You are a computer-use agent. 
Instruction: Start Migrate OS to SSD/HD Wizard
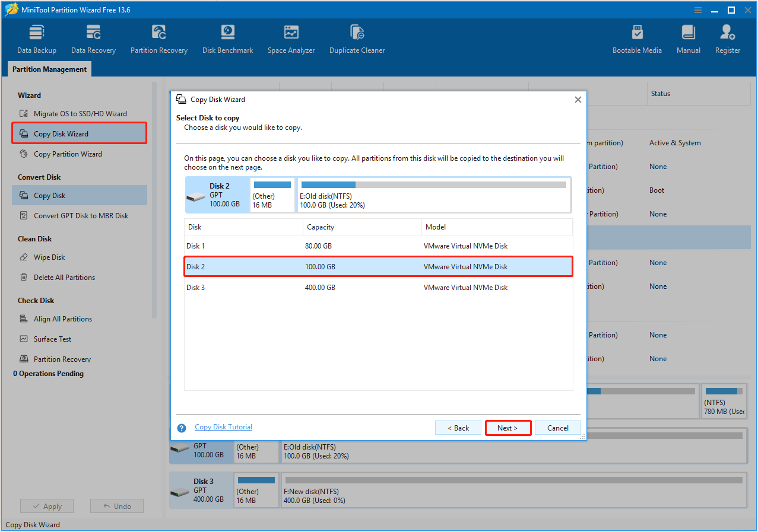[x=80, y=113]
